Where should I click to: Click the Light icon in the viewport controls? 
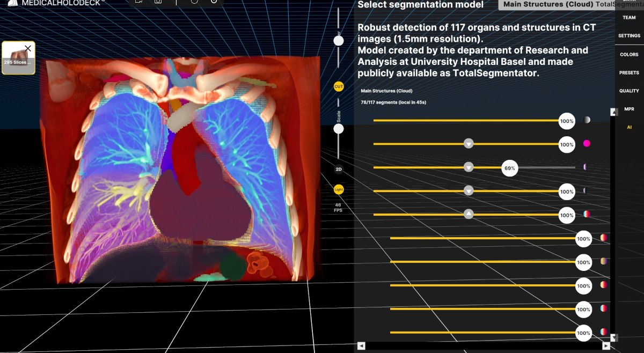338,189
